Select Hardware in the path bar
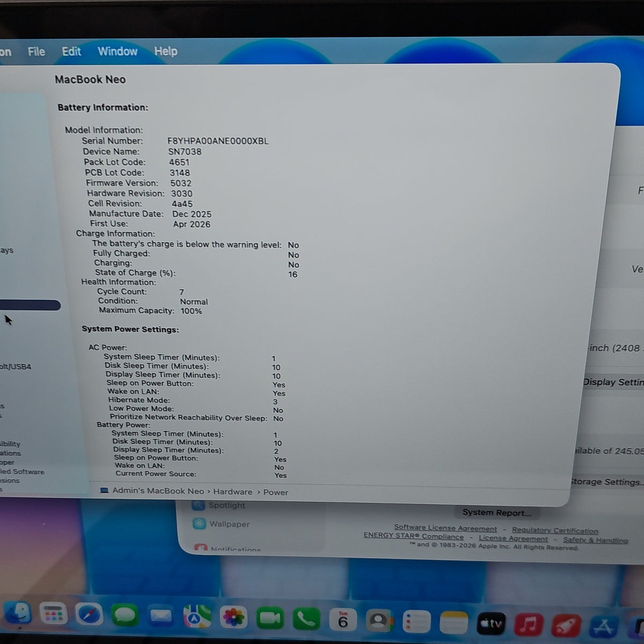This screenshot has width=644, height=644. (x=232, y=492)
